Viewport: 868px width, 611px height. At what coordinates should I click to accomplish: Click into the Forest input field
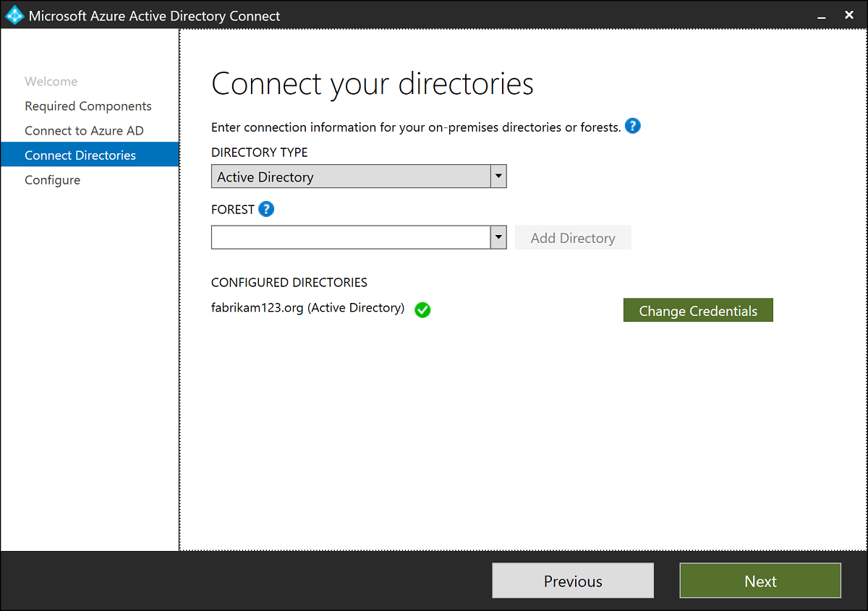(351, 237)
